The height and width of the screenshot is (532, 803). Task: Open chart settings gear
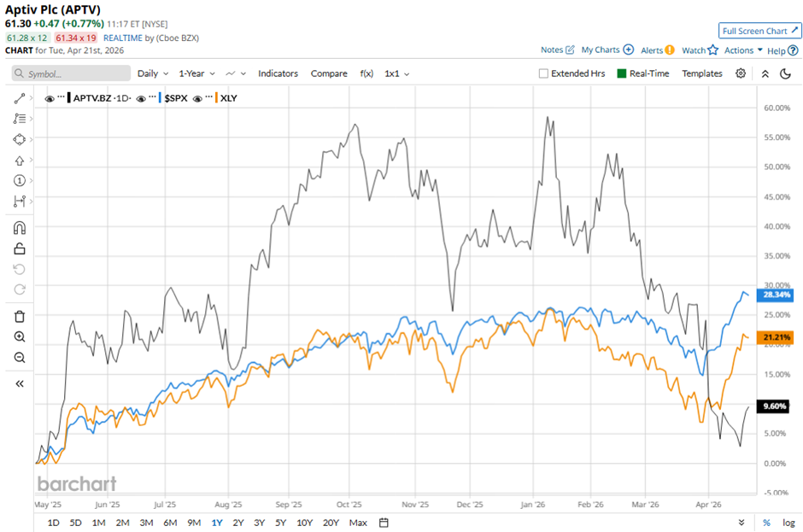[741, 73]
